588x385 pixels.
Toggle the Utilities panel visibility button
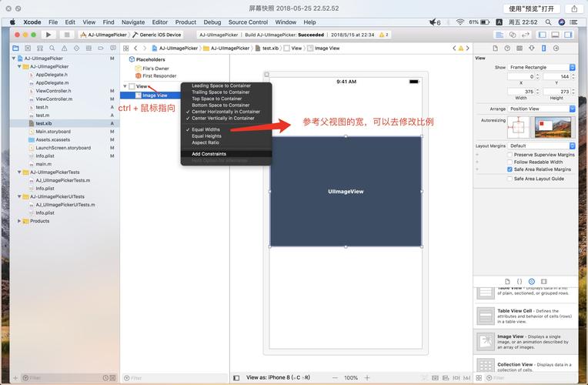[568, 35]
